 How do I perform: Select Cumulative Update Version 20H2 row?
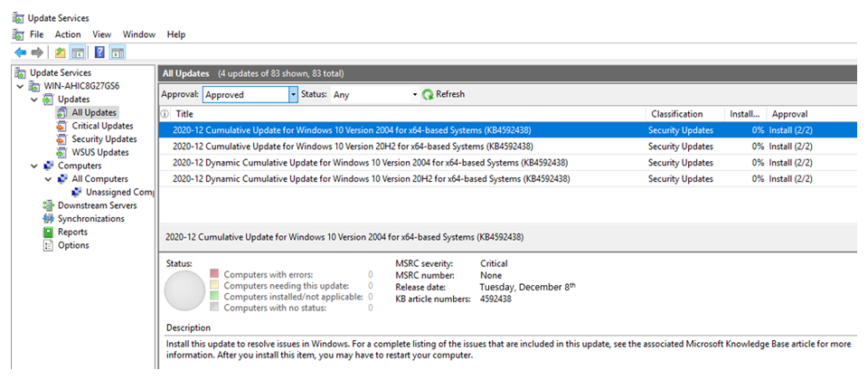point(508,147)
